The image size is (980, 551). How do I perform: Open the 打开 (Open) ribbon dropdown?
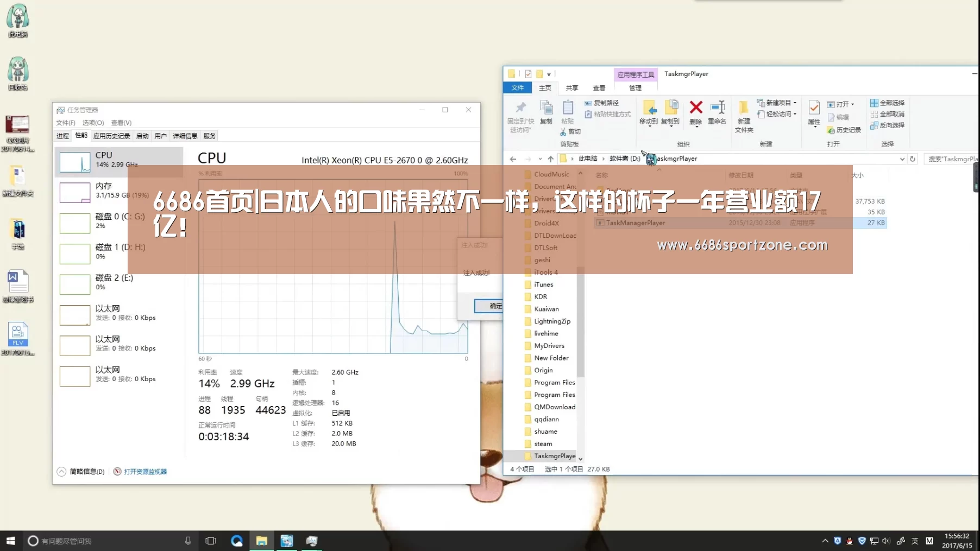pos(840,104)
